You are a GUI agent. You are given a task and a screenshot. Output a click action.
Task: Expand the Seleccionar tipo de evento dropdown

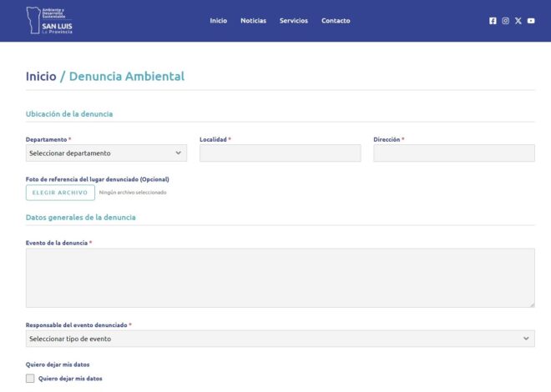pyautogui.click(x=280, y=339)
